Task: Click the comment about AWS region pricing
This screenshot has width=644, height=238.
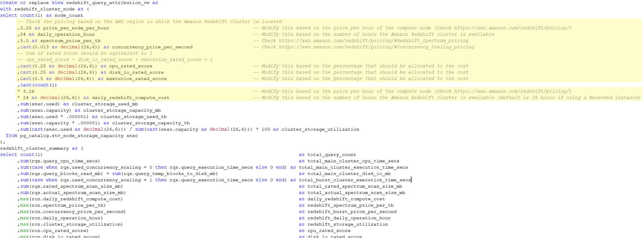Action: coord(150,22)
